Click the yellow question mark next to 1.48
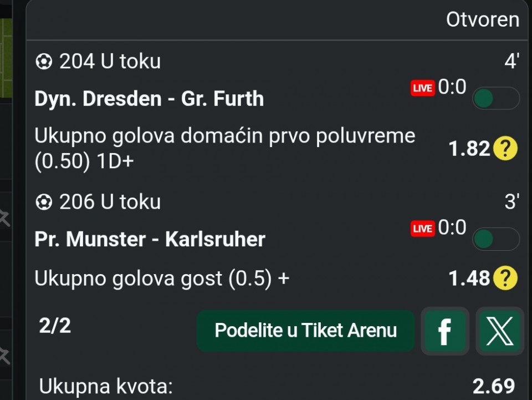 pos(504,278)
